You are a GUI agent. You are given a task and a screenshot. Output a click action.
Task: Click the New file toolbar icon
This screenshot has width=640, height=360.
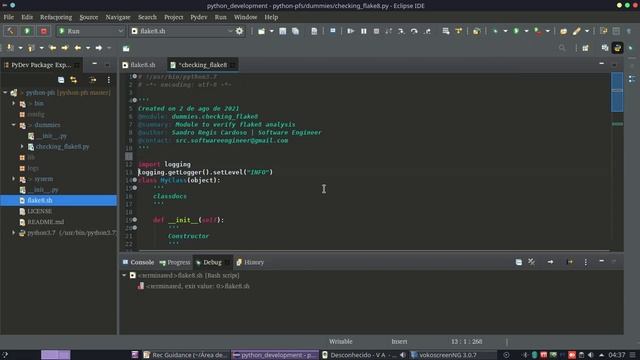tap(261, 31)
